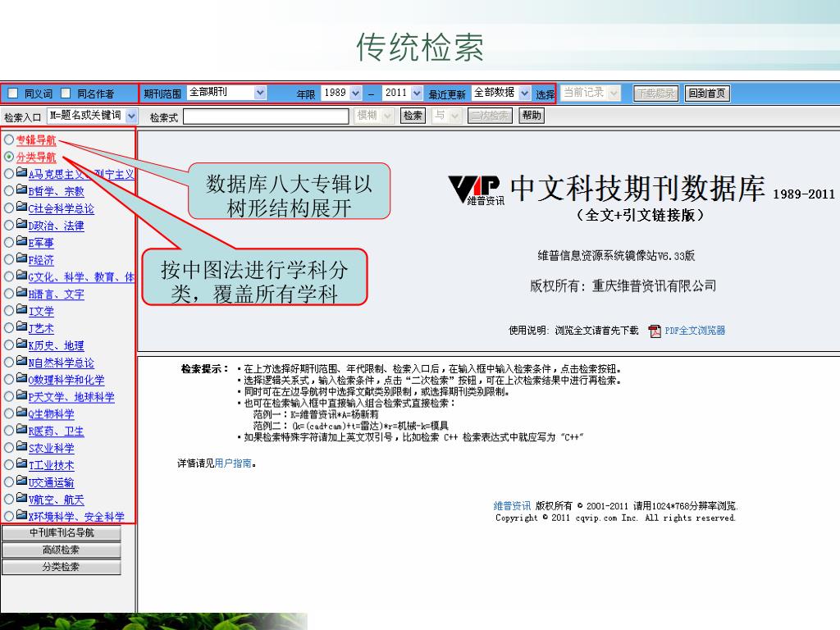Click the 分类检索 button
The image size is (840, 630).
pyautogui.click(x=61, y=567)
